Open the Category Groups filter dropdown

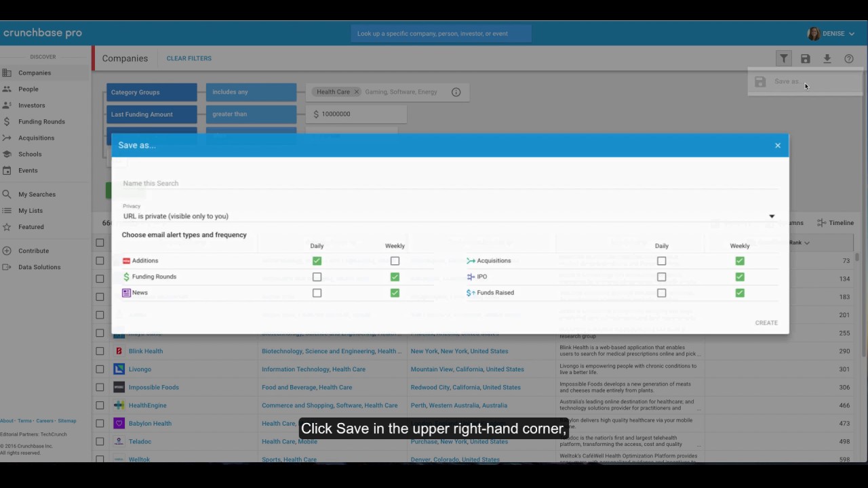pos(151,92)
